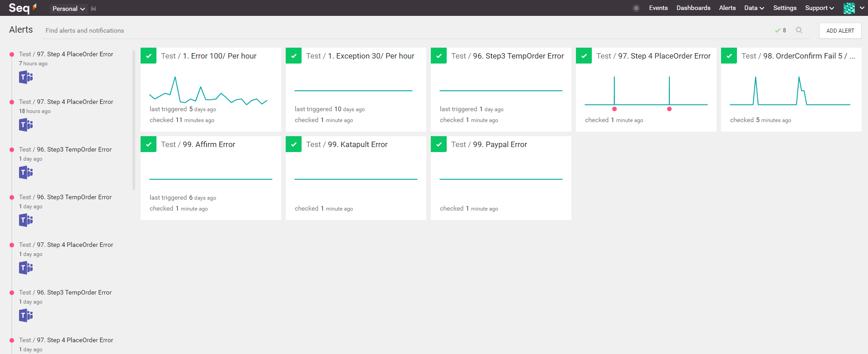Image resolution: width=868 pixels, height=354 pixels.
Task: Click green check status on Exception 30/ Per hour
Action: (x=293, y=56)
